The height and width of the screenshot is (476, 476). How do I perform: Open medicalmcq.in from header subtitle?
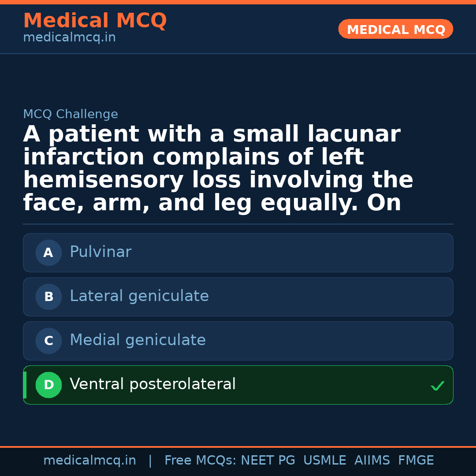[69, 37]
